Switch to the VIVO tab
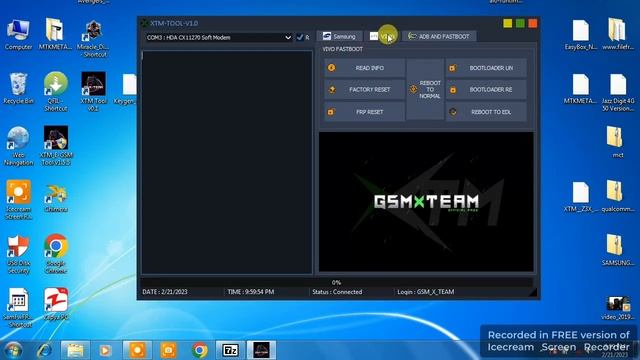Image resolution: width=640 pixels, height=360 pixels. [383, 36]
